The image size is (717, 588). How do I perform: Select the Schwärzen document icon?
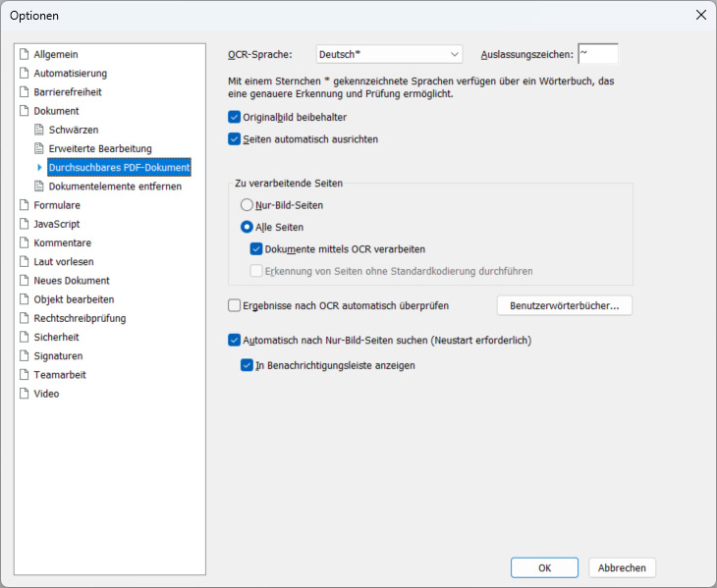coord(39,130)
